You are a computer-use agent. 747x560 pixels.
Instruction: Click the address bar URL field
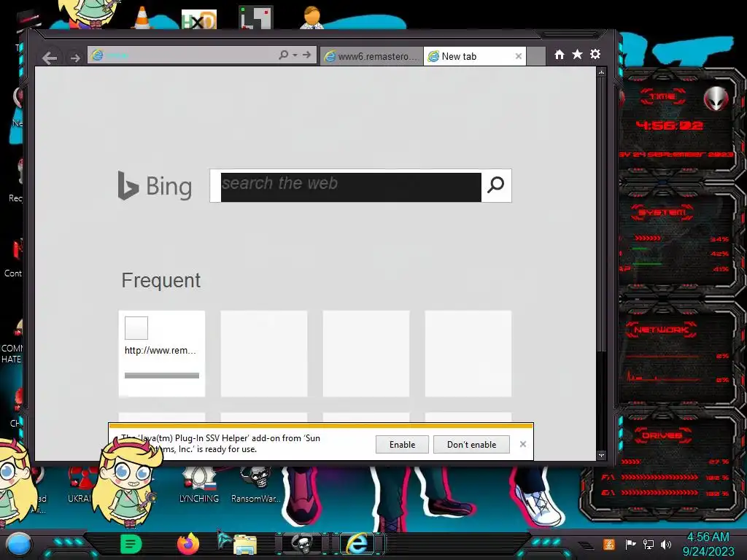[x=182, y=55]
